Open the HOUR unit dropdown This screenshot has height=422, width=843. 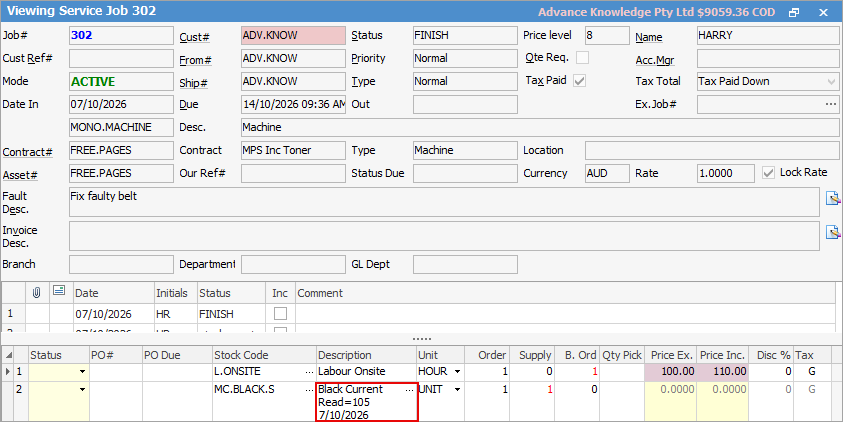[457, 371]
